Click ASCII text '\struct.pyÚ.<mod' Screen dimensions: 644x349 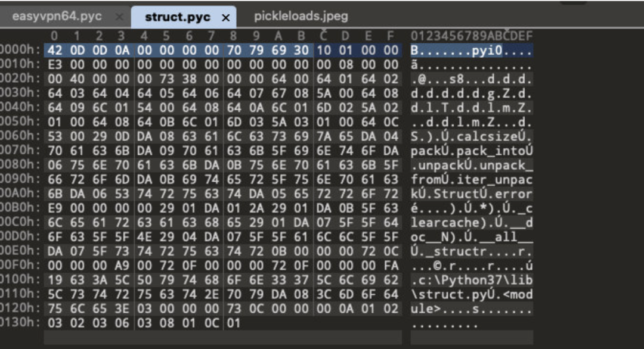tap(472, 294)
